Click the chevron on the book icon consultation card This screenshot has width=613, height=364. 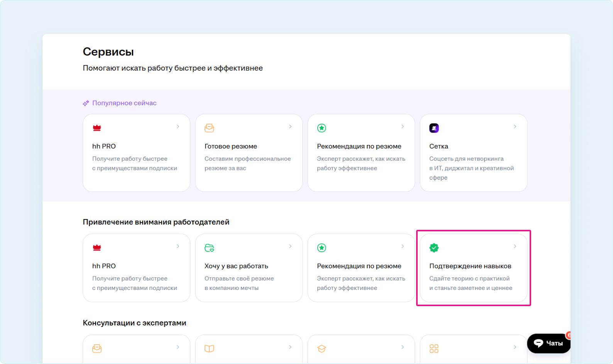[290, 347]
